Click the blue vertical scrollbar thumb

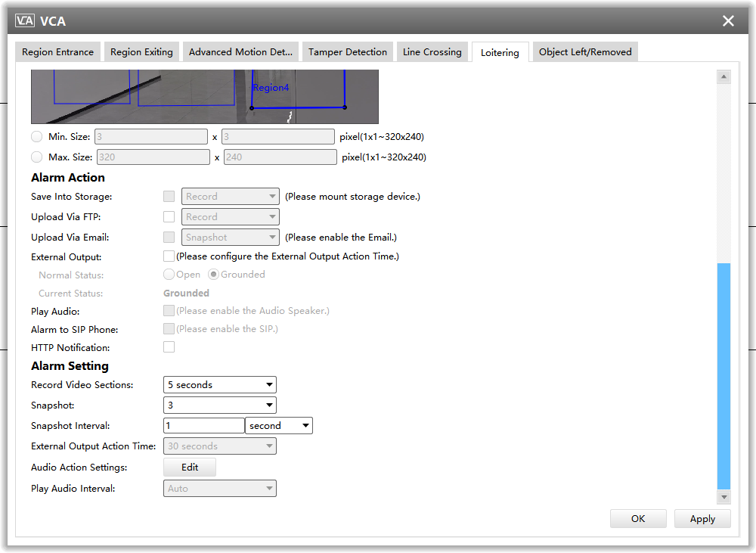(723, 376)
